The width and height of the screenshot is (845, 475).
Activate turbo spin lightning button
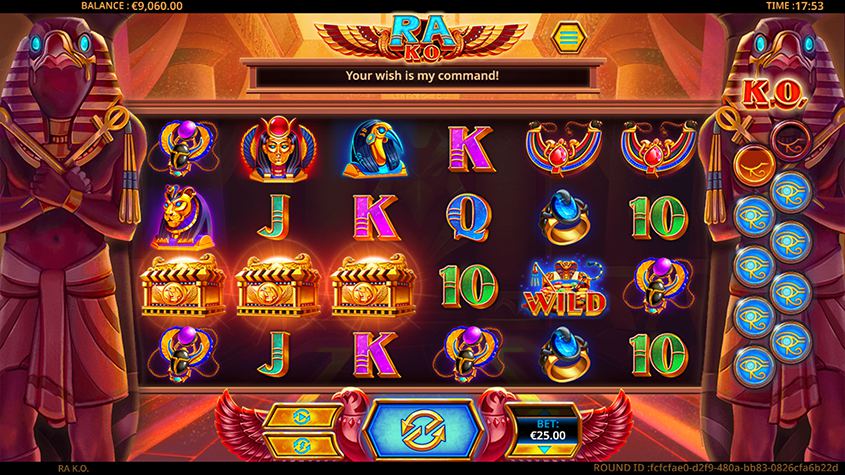coord(302,445)
